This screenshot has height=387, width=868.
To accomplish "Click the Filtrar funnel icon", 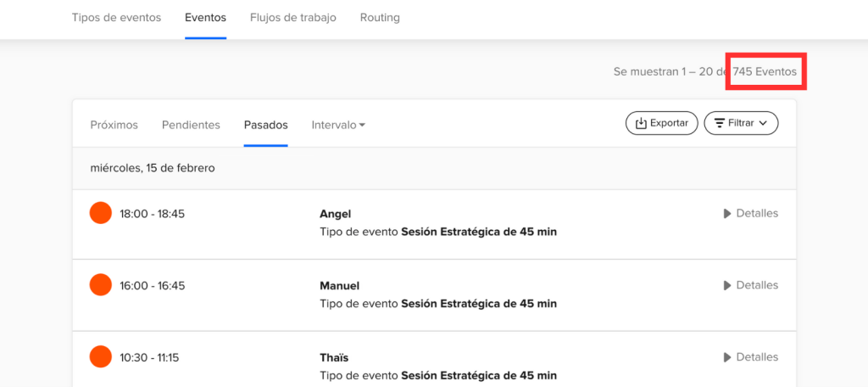I will click(719, 123).
